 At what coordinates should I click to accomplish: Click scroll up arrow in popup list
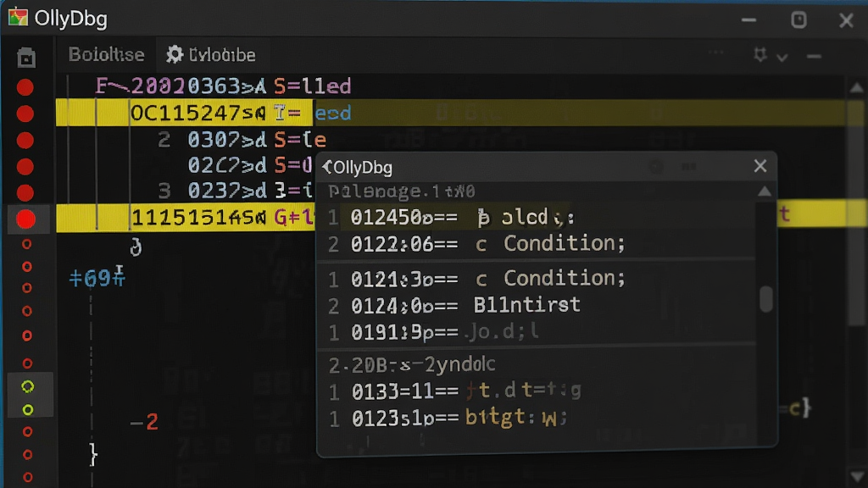pyautogui.click(x=765, y=191)
